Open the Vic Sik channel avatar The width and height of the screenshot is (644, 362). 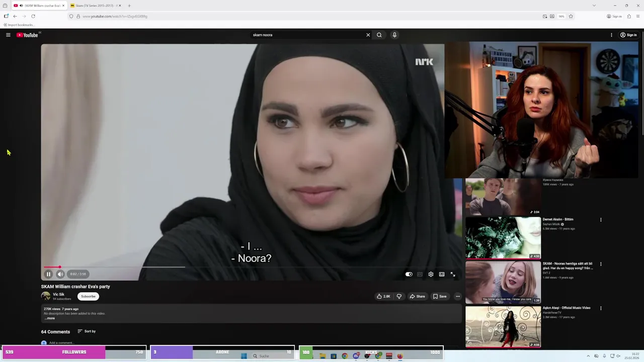[46, 296]
